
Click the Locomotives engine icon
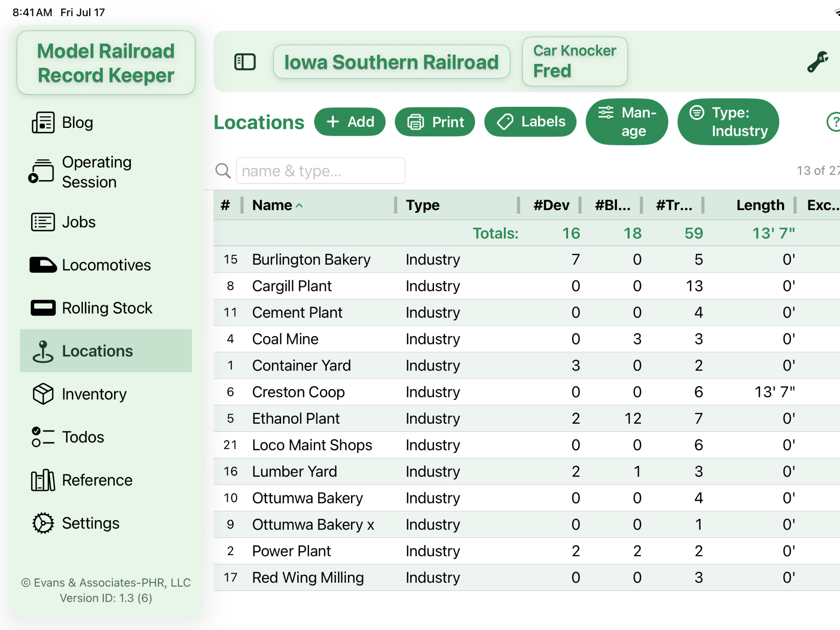click(x=43, y=265)
